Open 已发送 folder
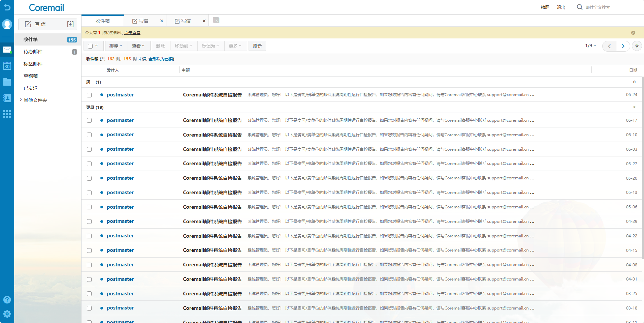Screen dimensions: 644x323 [47, 88]
